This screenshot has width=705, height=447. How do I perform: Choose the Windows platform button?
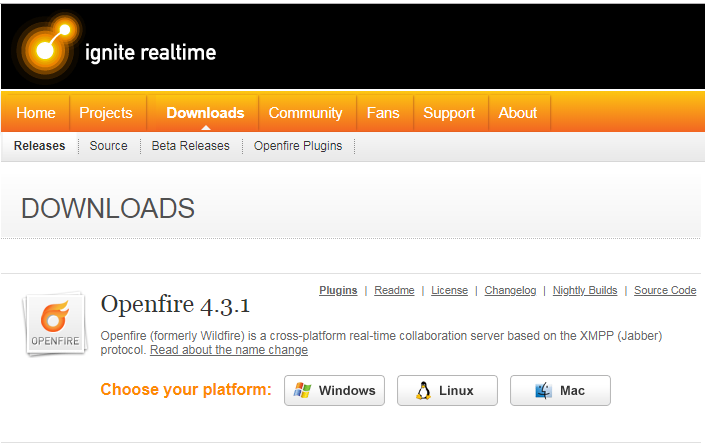click(x=335, y=390)
